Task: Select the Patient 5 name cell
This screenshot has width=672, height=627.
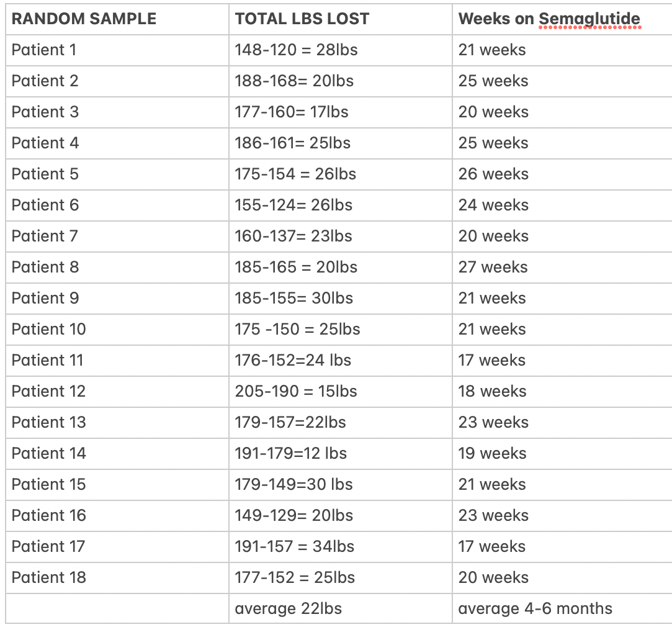Action: tap(45, 174)
